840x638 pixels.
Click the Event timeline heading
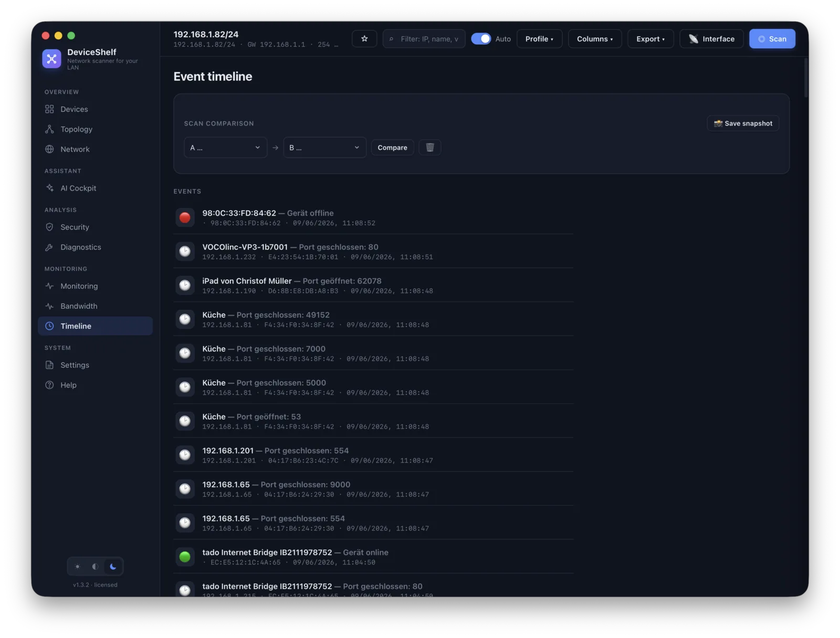coord(213,77)
